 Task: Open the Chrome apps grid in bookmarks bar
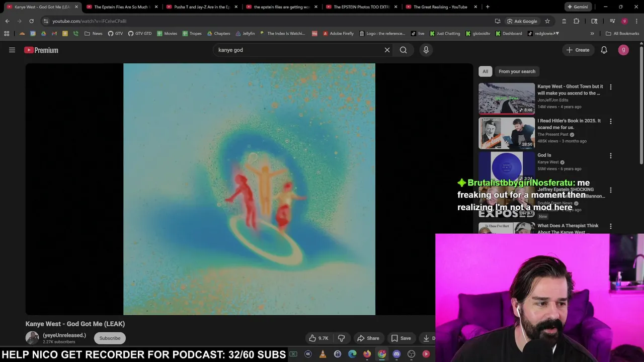pyautogui.click(x=7, y=33)
